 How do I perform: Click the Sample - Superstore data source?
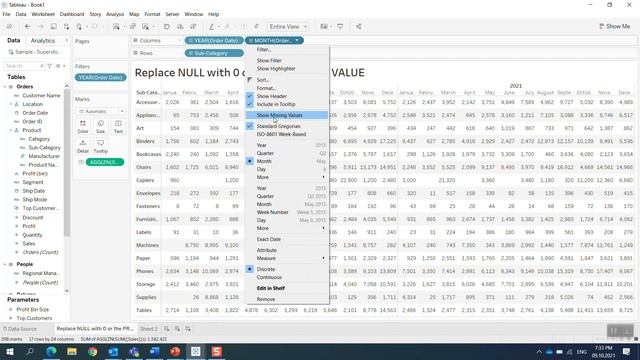point(35,52)
